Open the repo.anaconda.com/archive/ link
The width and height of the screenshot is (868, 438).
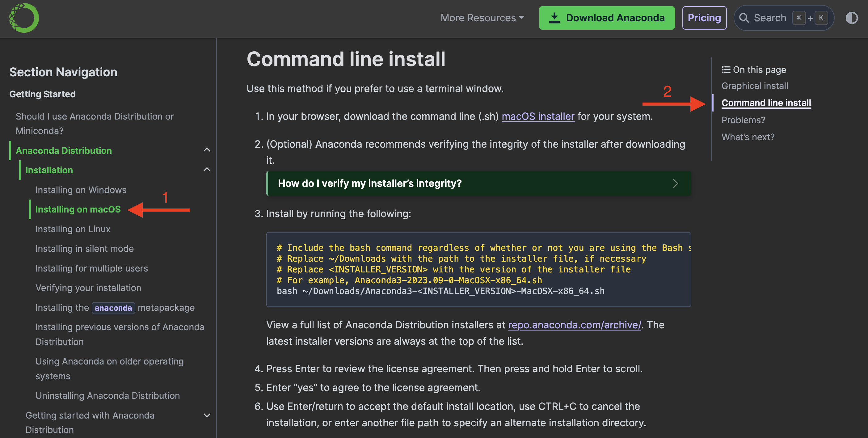click(x=574, y=325)
